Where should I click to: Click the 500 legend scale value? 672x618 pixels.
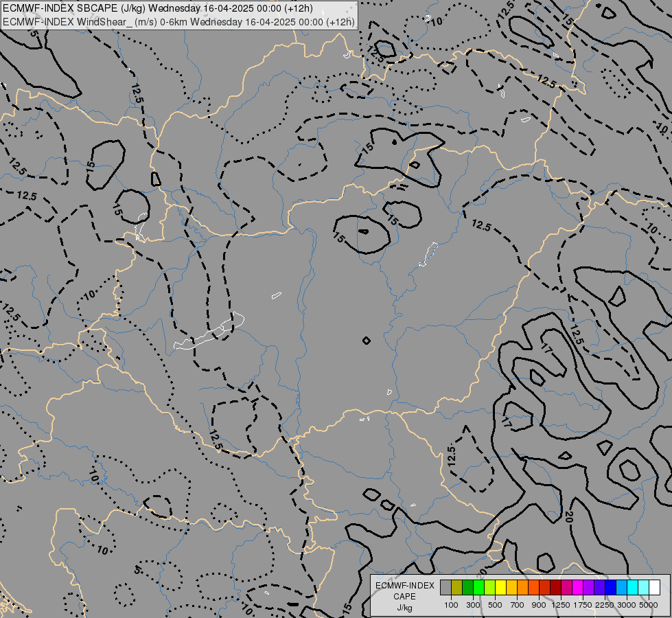(x=495, y=605)
